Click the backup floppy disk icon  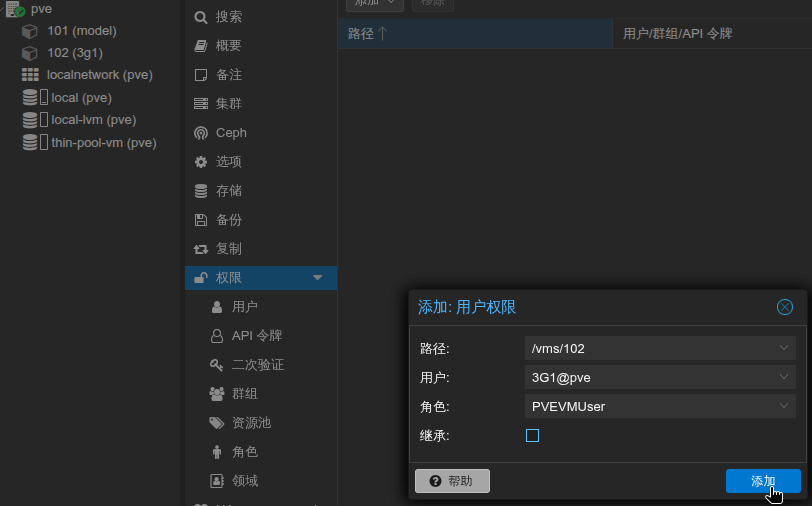201,220
